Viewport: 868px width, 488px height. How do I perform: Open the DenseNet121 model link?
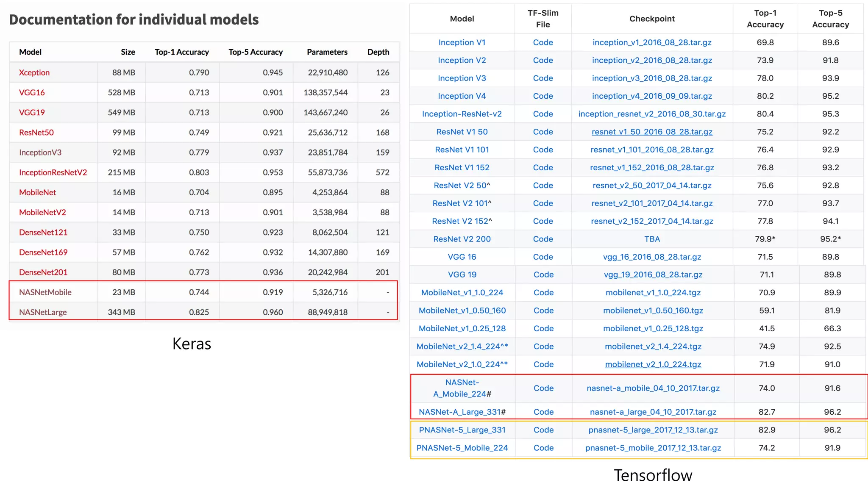click(x=43, y=232)
